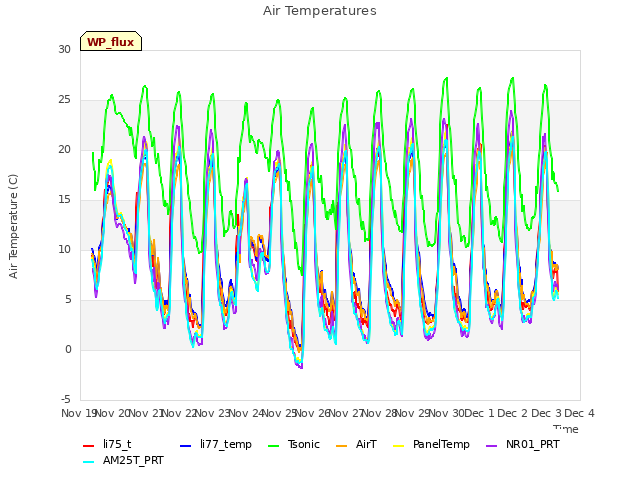Click the NR01_PRT legend entry
This screenshot has width=640, height=480.
(x=522, y=444)
